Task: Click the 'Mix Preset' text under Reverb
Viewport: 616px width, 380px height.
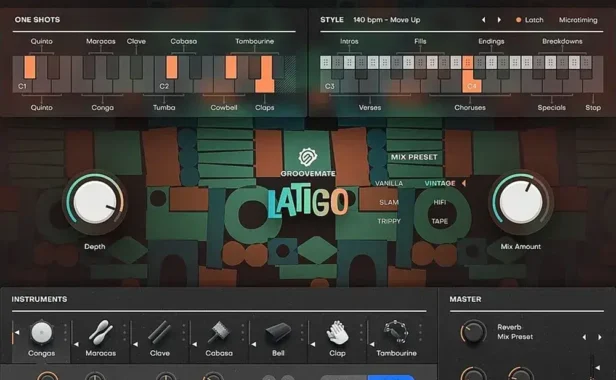Action: (515, 337)
